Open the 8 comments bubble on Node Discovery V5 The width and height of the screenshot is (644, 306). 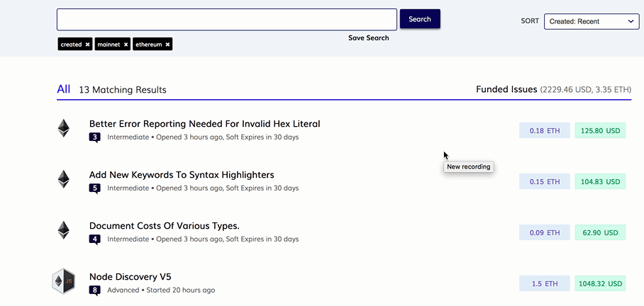point(94,290)
